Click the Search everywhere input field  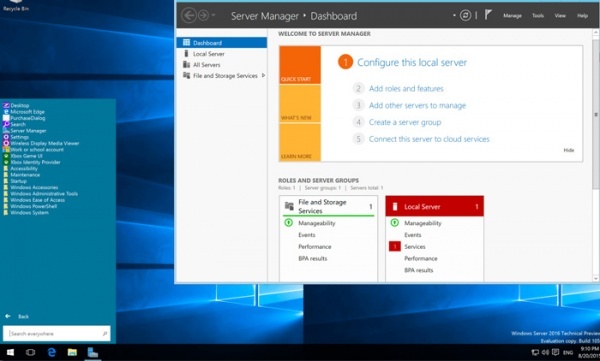[57, 333]
